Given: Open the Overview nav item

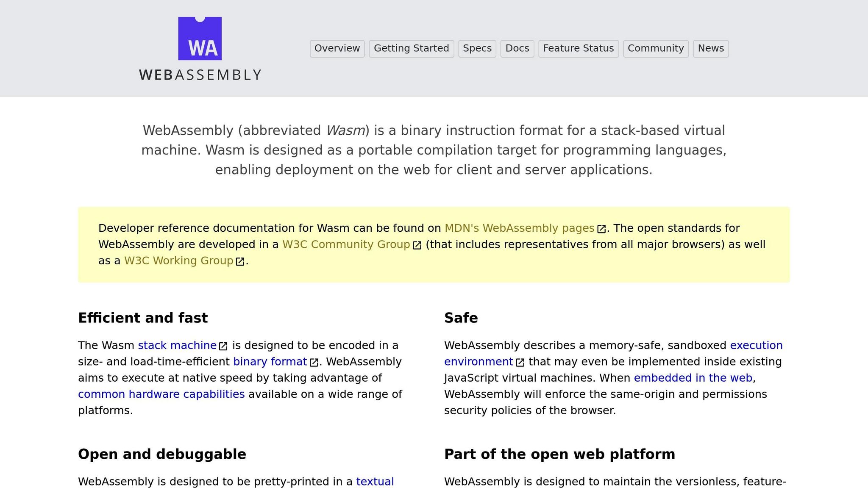Looking at the screenshot, I should tap(337, 49).
